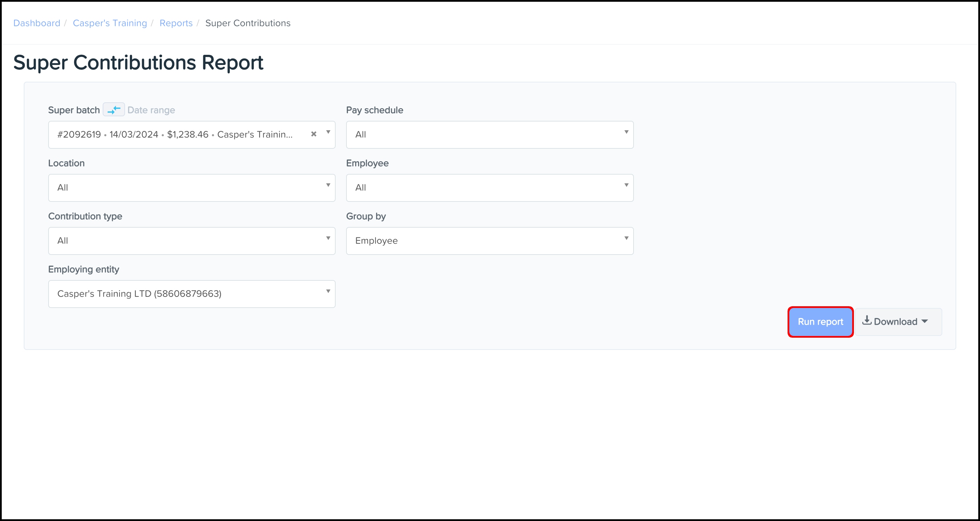Click the Super batch value text
Screen dimensions: 980x521
175,135
